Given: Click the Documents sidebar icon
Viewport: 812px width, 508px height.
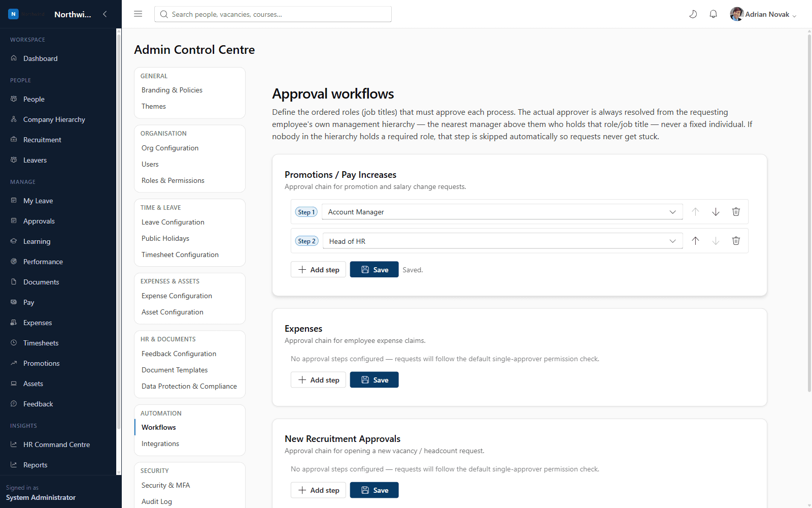Looking at the screenshot, I should (14, 281).
